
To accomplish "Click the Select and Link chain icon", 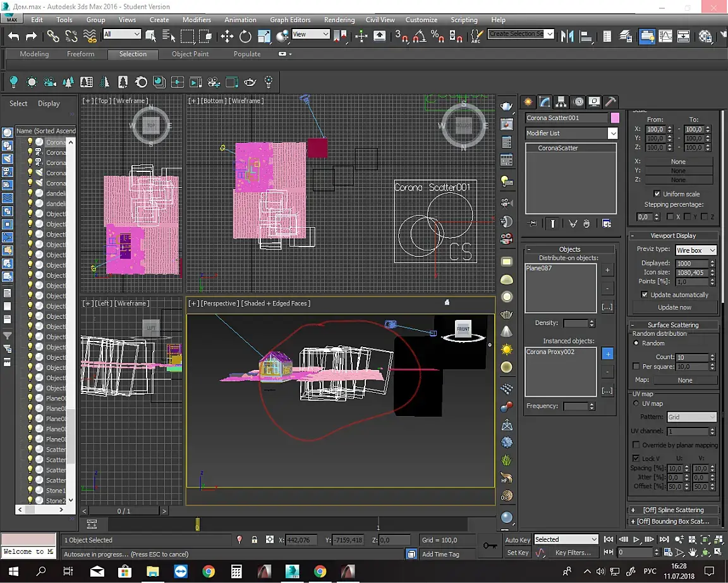I will (x=52, y=36).
